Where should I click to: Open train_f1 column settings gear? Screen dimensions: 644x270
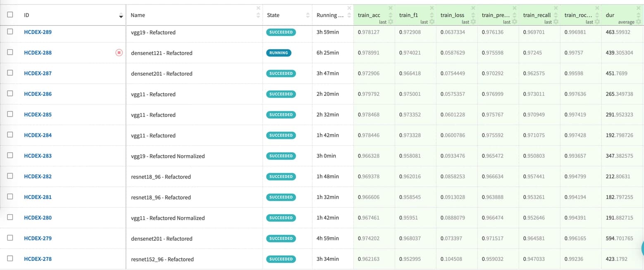click(x=432, y=22)
